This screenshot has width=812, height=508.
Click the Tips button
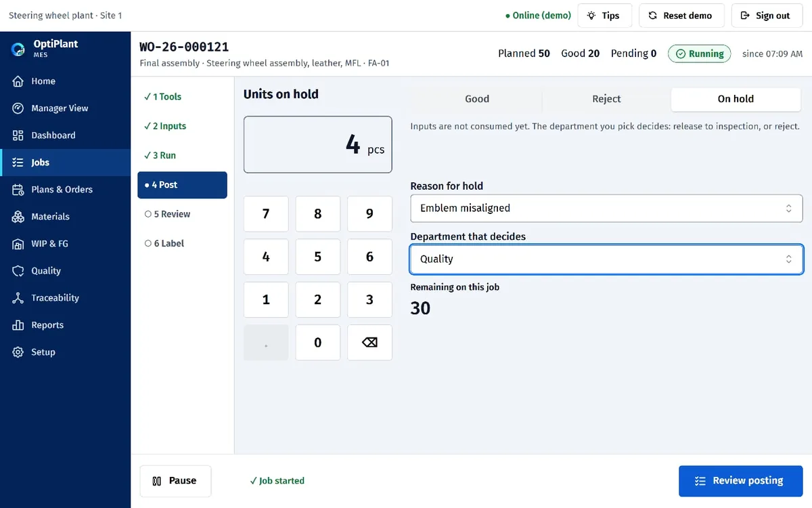pyautogui.click(x=604, y=16)
